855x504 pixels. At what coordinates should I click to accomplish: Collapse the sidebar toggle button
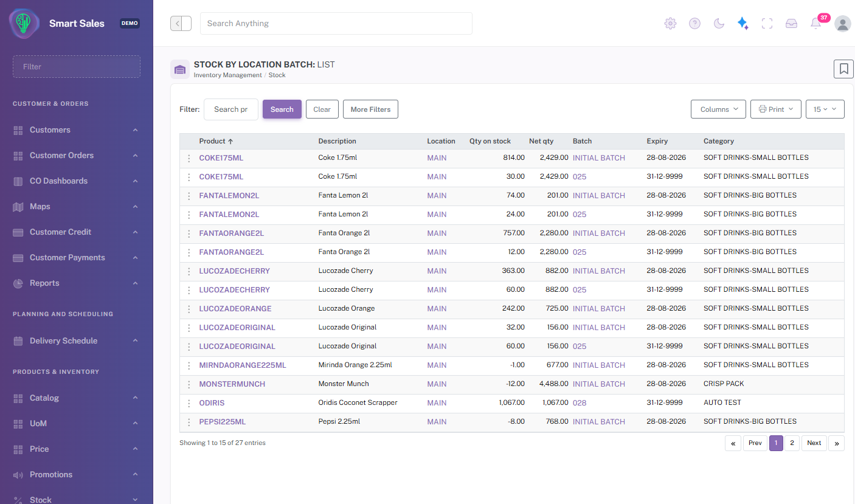tap(181, 23)
